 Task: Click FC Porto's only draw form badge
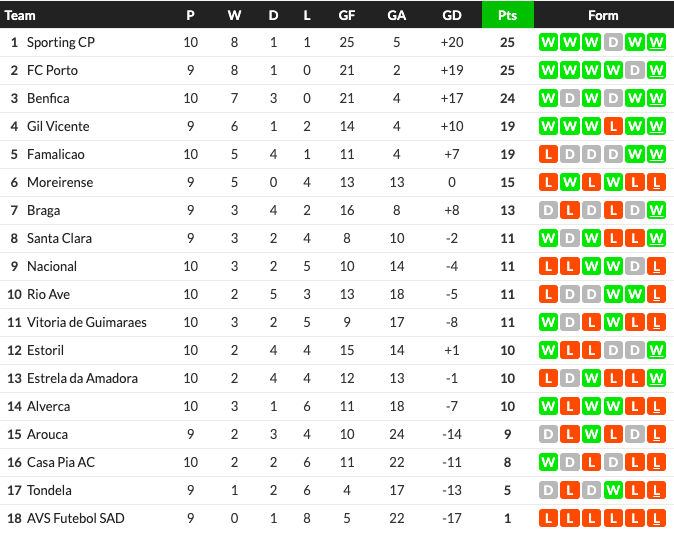click(635, 71)
